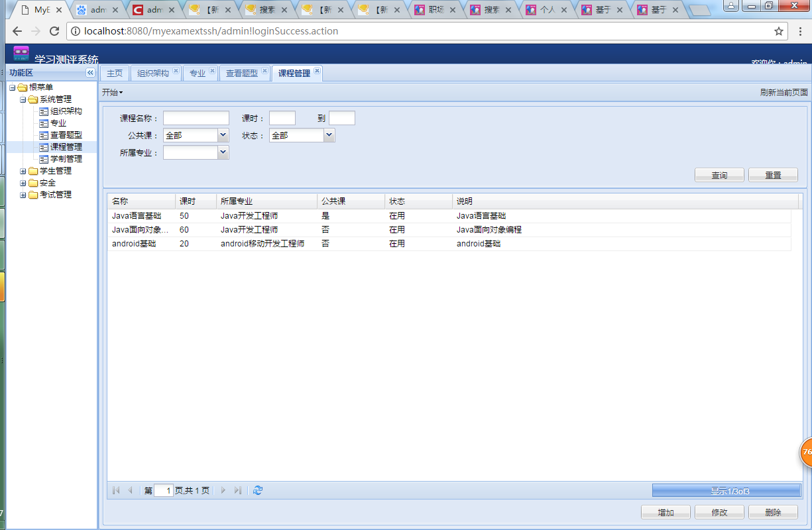The height and width of the screenshot is (530, 812).
Task: Collapse the 系统管理 tree node
Action: (x=22, y=99)
